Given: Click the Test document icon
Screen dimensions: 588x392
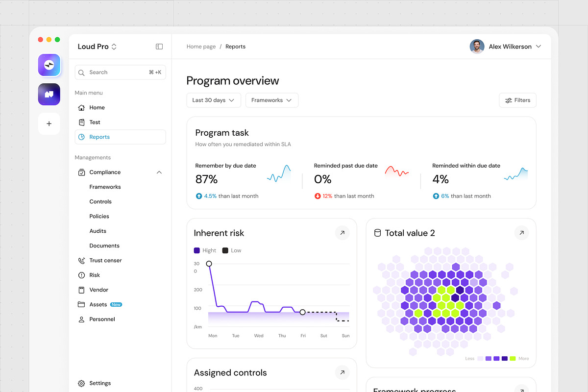Looking at the screenshot, I should 82,122.
